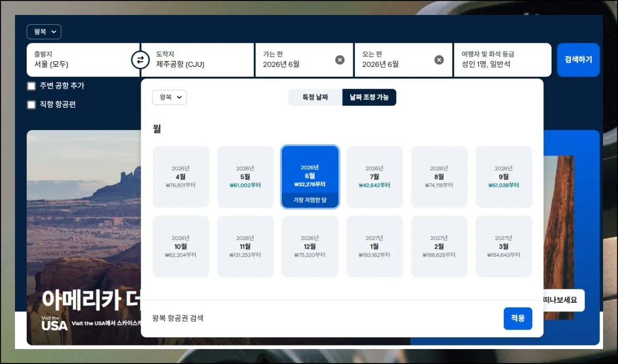Select the 날짜 조정 가능 tab
Image resolution: width=618 pixels, height=364 pixels.
(369, 97)
